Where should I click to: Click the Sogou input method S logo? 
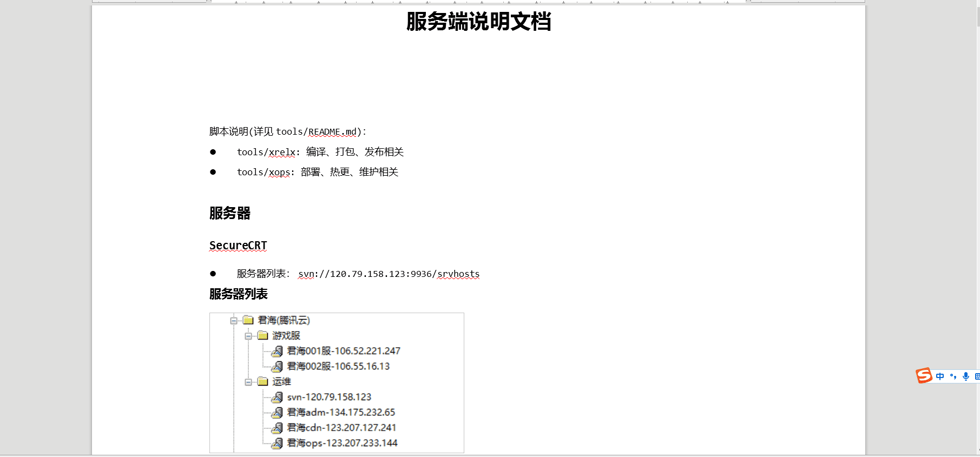924,375
